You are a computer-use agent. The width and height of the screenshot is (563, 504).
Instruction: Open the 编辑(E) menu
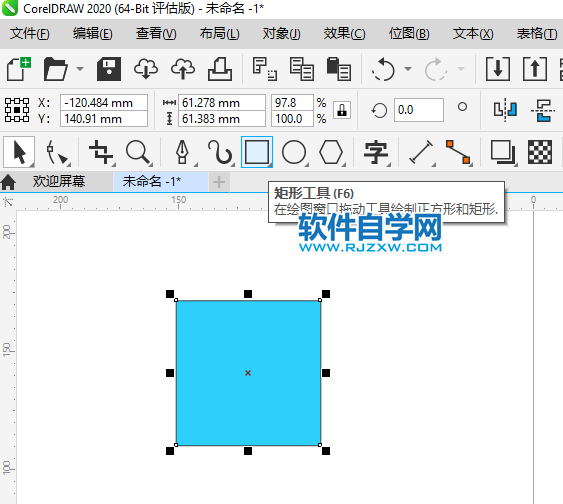[x=93, y=34]
